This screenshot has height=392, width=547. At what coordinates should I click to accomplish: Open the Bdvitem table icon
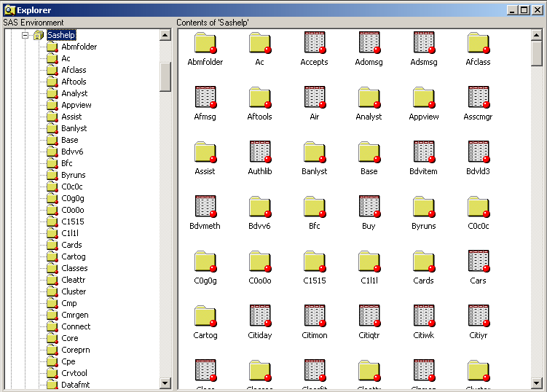(x=424, y=152)
